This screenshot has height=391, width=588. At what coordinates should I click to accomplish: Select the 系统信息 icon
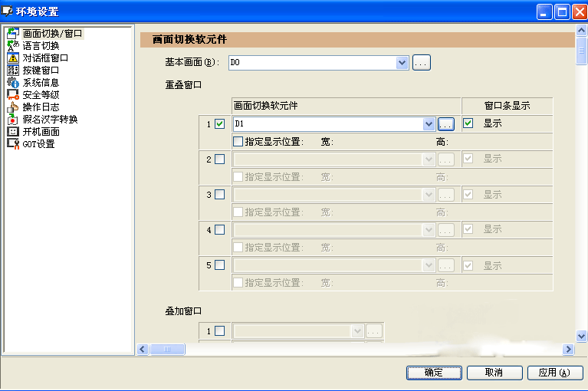[12, 83]
